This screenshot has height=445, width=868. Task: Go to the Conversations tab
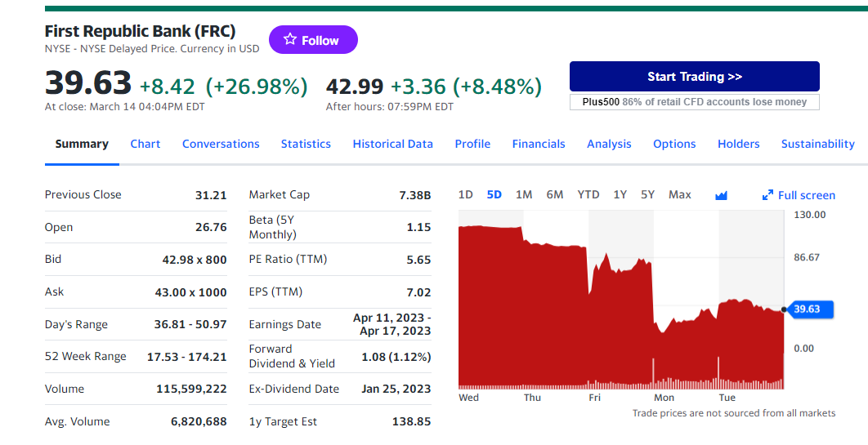221,144
